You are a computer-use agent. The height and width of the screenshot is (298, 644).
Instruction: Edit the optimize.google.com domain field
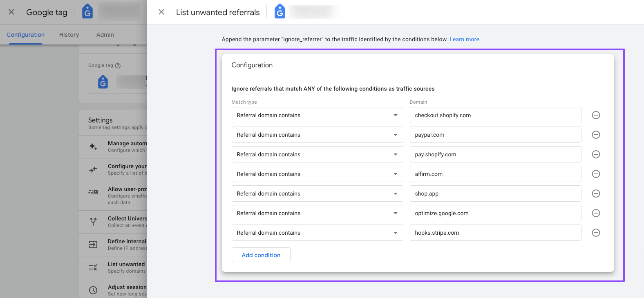click(x=495, y=213)
